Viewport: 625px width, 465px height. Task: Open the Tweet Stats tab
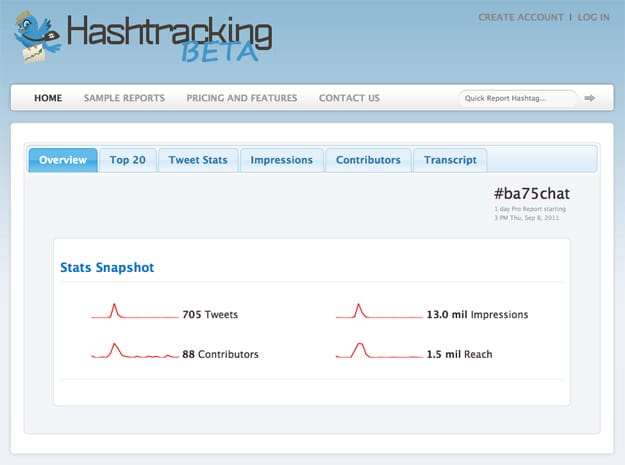tap(198, 160)
